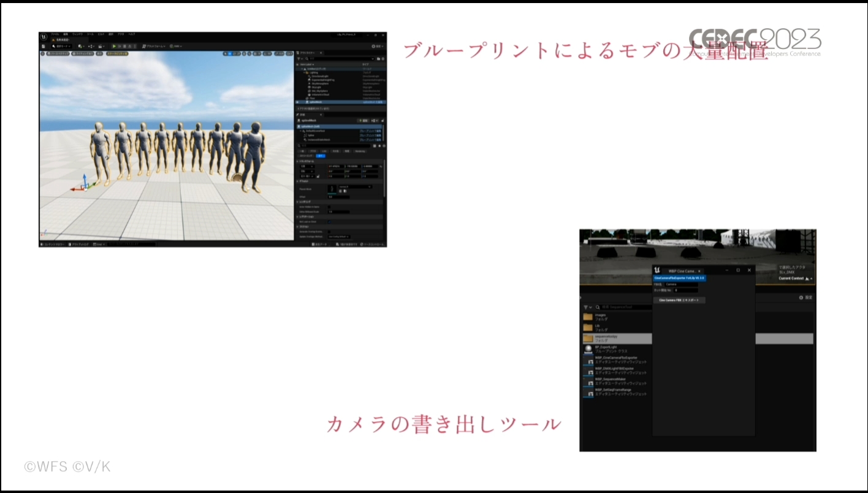This screenshot has height=493, width=868.
Task: Open the 位置 location type dropdown
Action: point(307,166)
